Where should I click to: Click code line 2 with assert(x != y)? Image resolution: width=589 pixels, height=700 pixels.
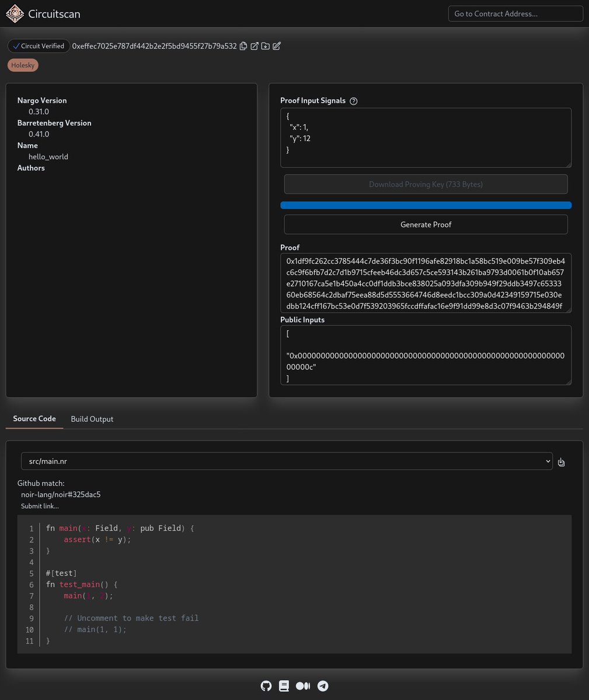click(x=97, y=540)
